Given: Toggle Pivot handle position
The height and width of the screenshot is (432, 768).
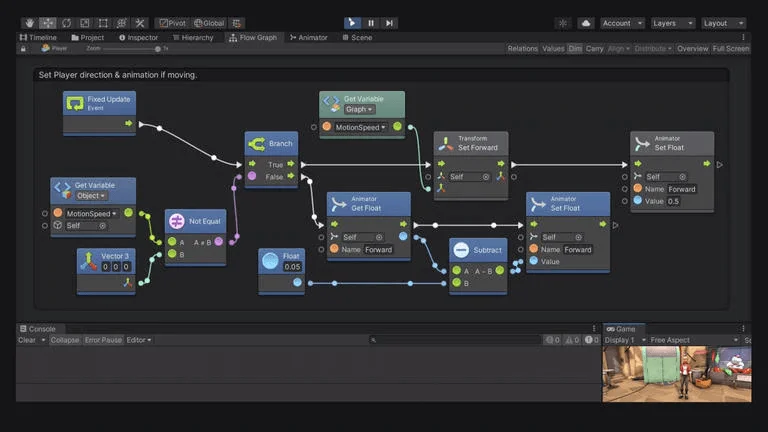Looking at the screenshot, I should tap(172, 23).
